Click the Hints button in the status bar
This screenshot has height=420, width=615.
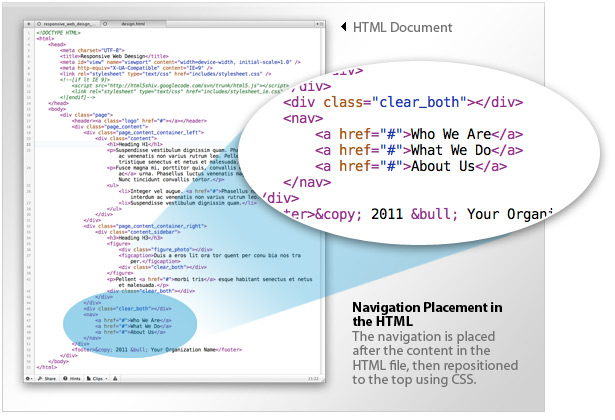tap(72, 378)
